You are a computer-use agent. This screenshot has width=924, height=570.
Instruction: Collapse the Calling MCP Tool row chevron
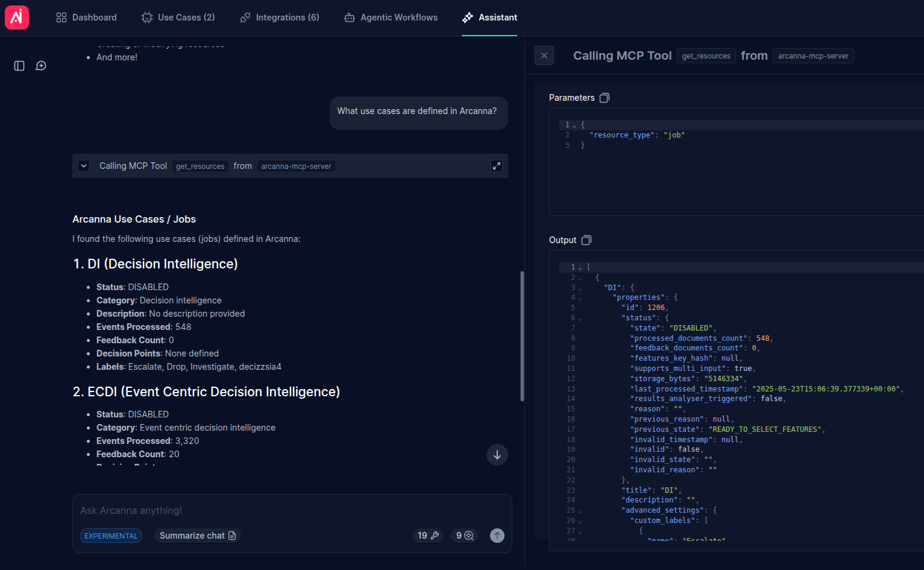[x=84, y=166]
